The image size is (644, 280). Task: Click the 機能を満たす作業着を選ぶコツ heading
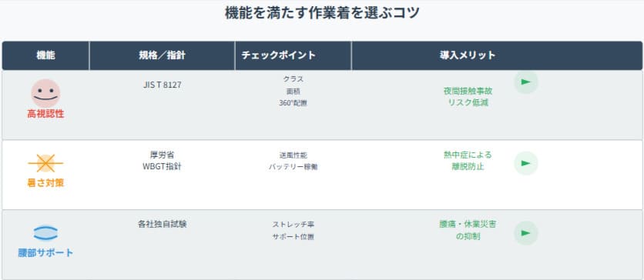pos(322,13)
